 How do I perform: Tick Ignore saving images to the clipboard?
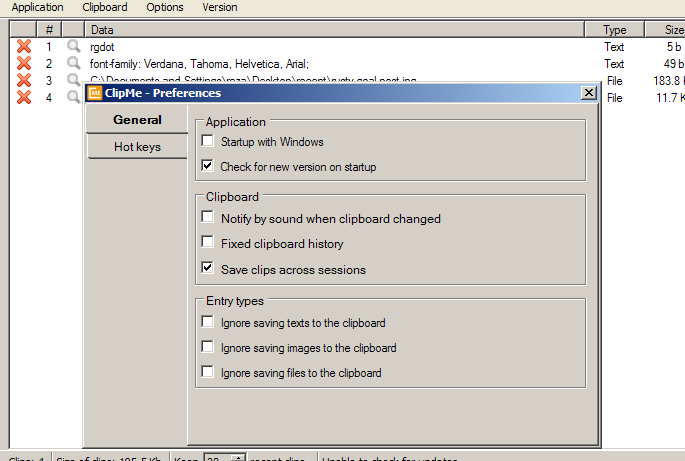pyautogui.click(x=208, y=347)
